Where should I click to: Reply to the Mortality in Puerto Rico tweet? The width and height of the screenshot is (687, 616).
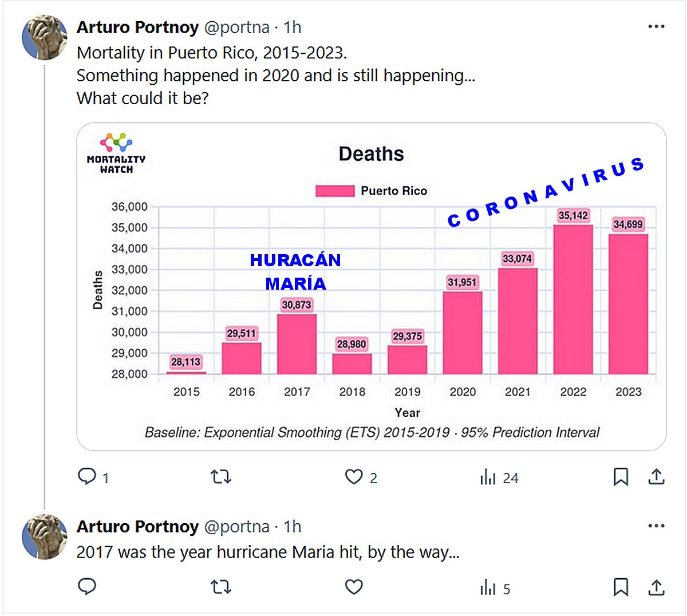point(87,476)
